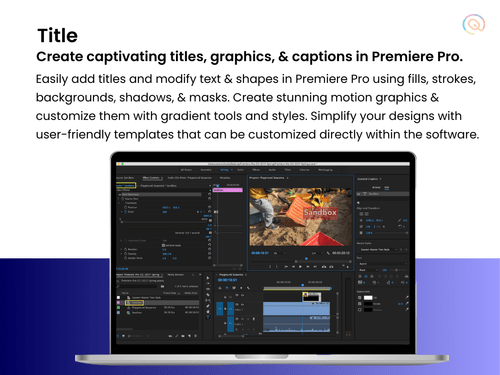
Task: Toggle the blue Snap icon in timeline
Action: [x=227, y=288]
